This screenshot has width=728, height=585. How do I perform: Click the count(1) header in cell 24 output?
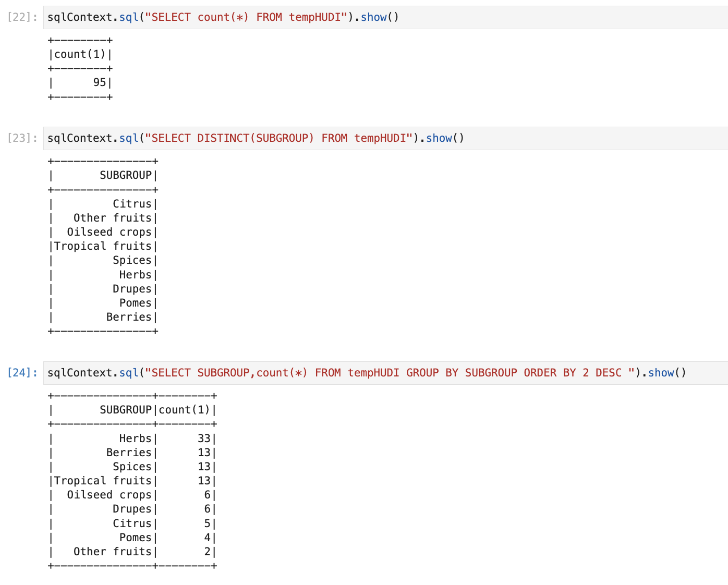[184, 410]
